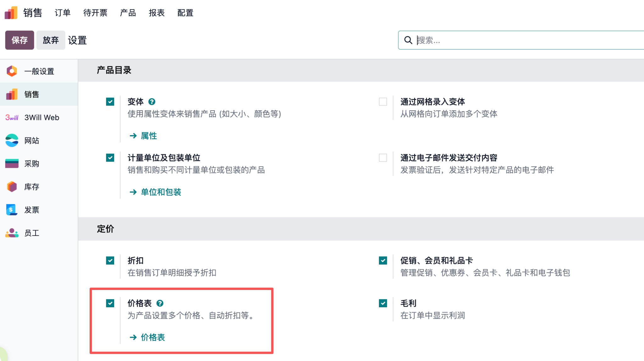The image size is (644, 361).
Task: Open the 库存 sidebar icon
Action: [12, 187]
